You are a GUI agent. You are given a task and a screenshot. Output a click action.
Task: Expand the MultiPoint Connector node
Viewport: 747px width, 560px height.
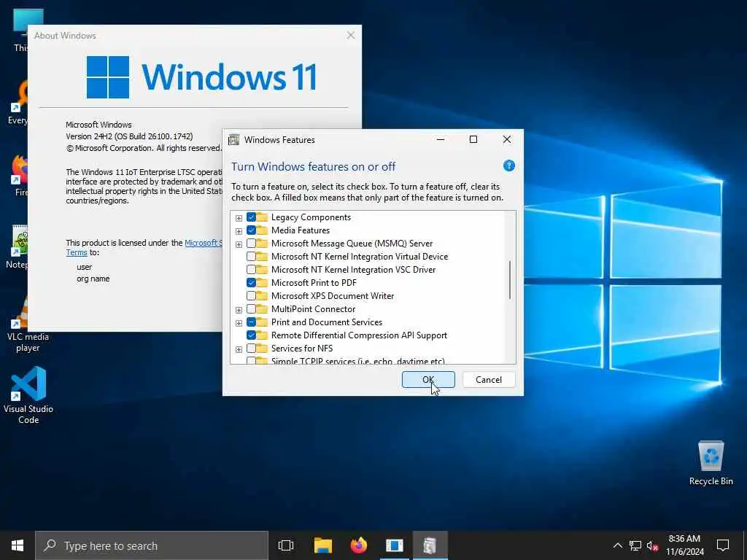tap(239, 310)
